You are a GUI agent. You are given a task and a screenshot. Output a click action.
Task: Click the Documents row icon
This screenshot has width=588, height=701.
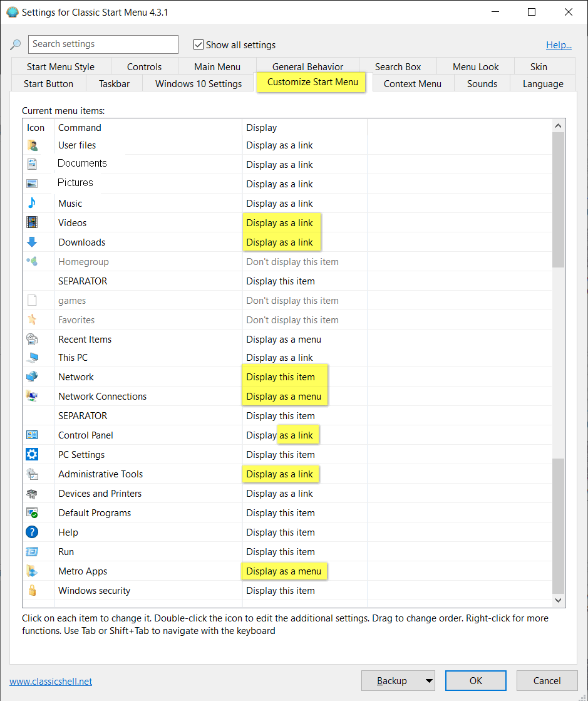click(x=32, y=164)
